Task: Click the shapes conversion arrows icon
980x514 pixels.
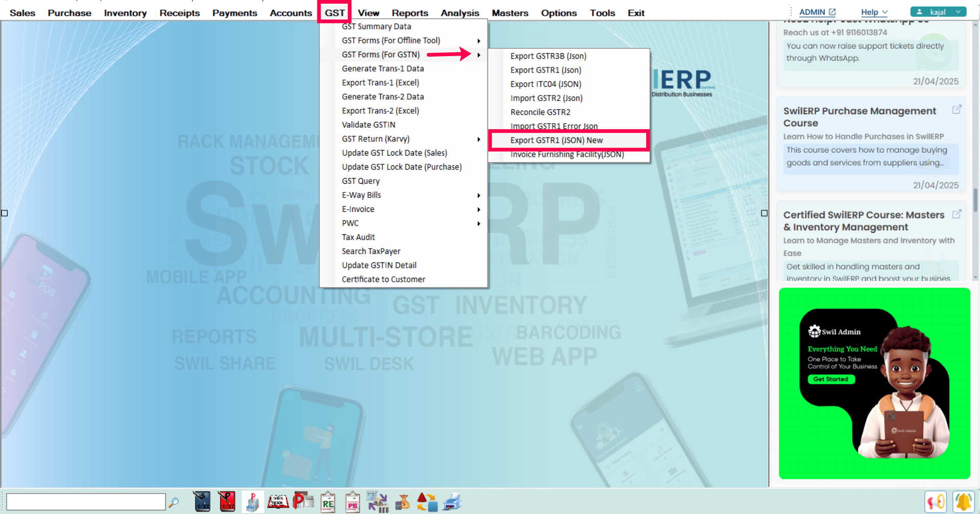Action: pyautogui.click(x=427, y=502)
